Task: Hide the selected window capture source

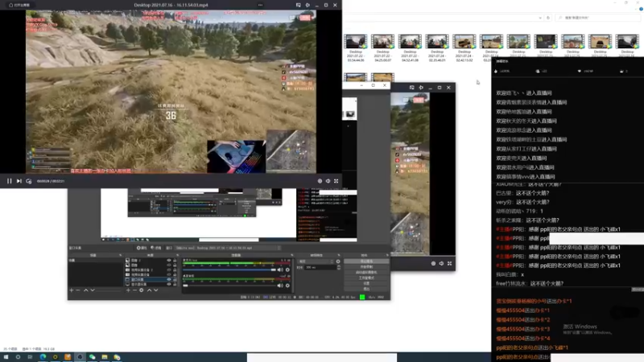Action: 169,279
